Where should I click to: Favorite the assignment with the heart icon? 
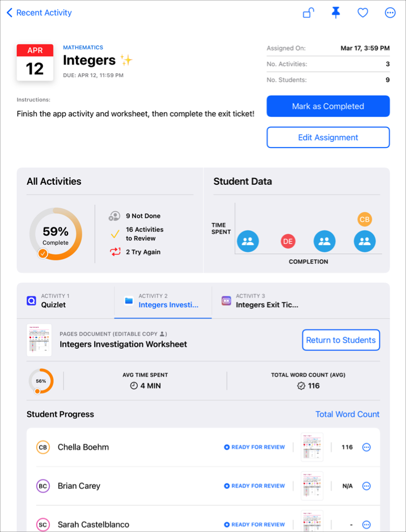click(363, 12)
